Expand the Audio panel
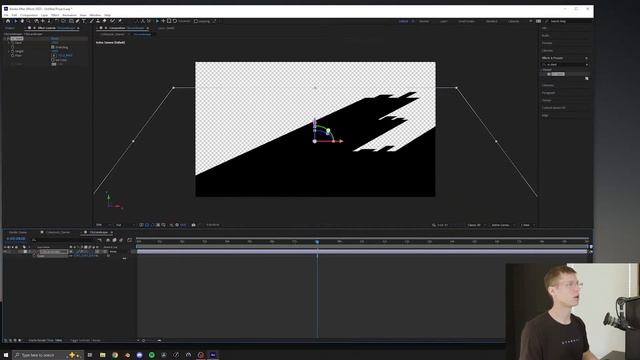The width and height of the screenshot is (640, 360). (x=546, y=36)
